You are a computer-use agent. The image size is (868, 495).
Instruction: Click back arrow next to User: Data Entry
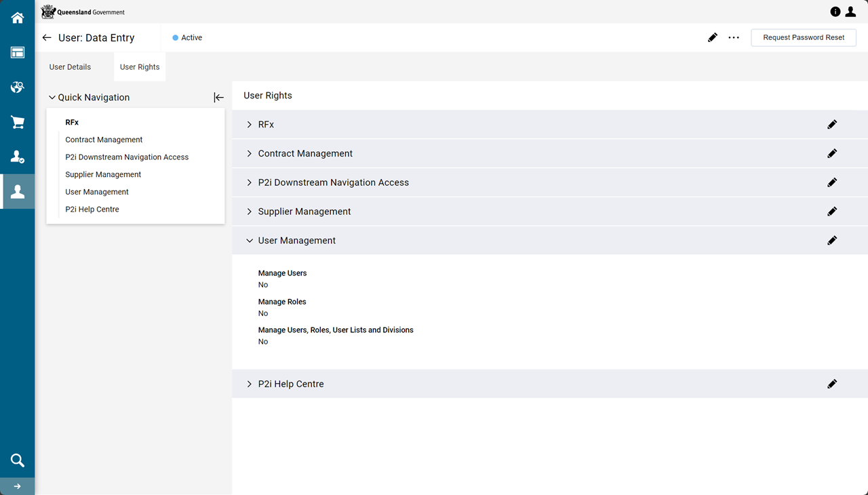[47, 38]
